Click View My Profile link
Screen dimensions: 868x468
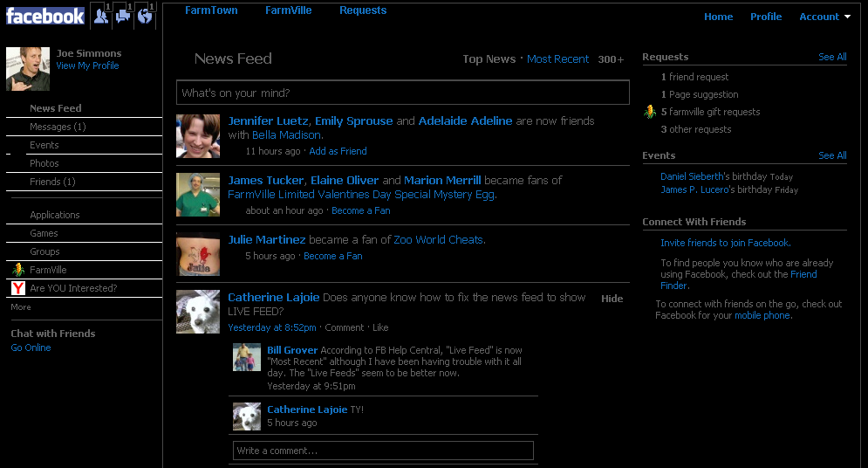tap(87, 65)
